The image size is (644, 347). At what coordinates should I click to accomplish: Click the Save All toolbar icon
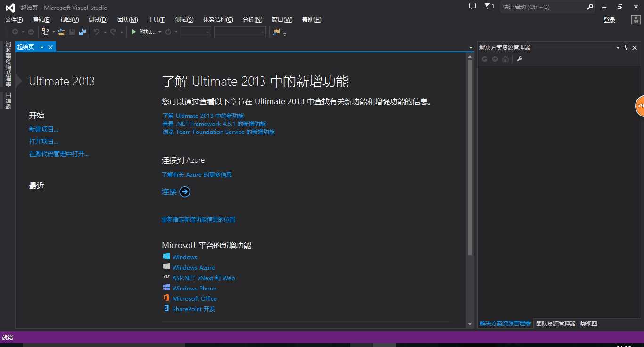[83, 32]
